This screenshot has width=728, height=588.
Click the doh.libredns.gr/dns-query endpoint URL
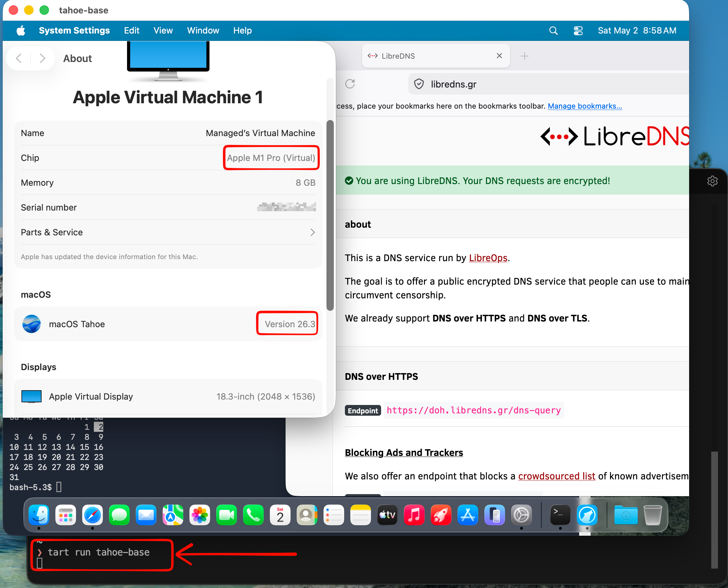(473, 410)
